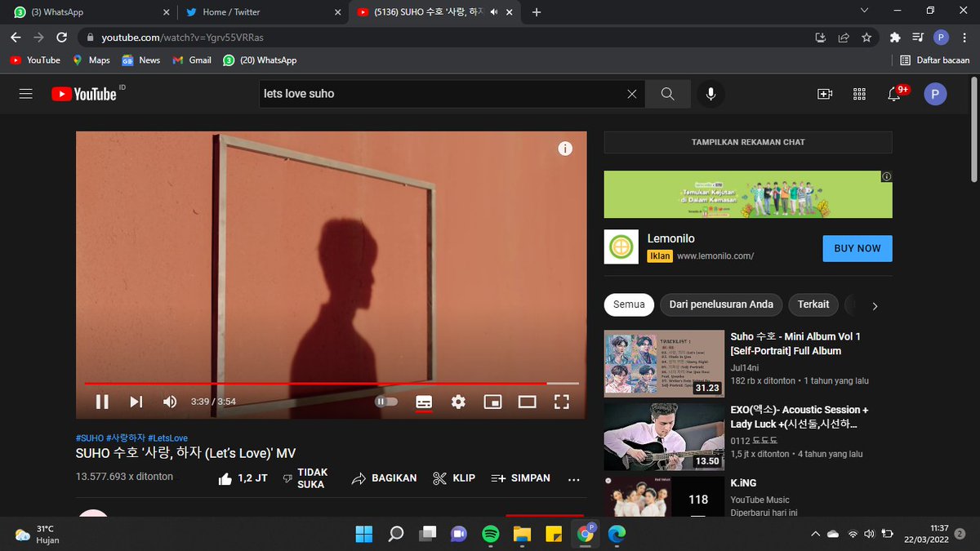The image size is (980, 551).
Task: Enter fullscreen mode
Action: [x=561, y=402]
